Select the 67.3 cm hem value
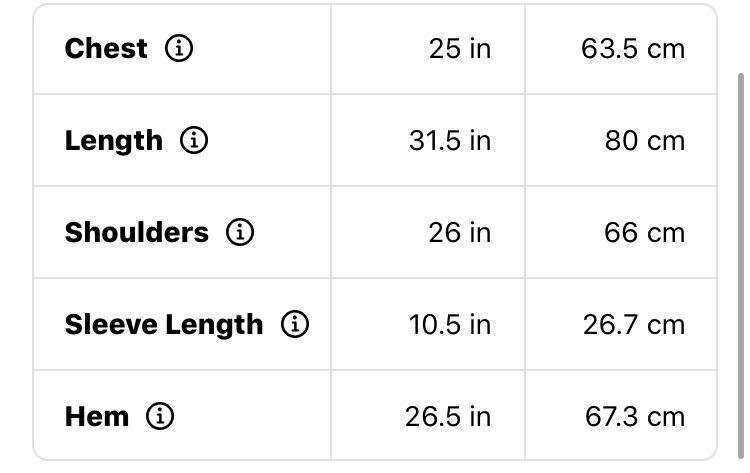 (635, 417)
